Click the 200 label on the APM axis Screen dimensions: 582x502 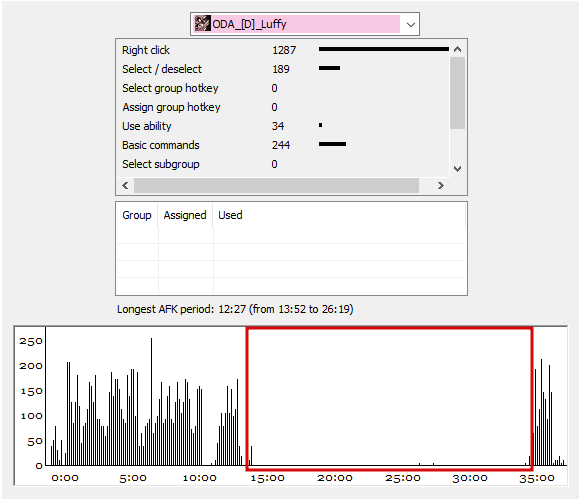click(x=31, y=366)
